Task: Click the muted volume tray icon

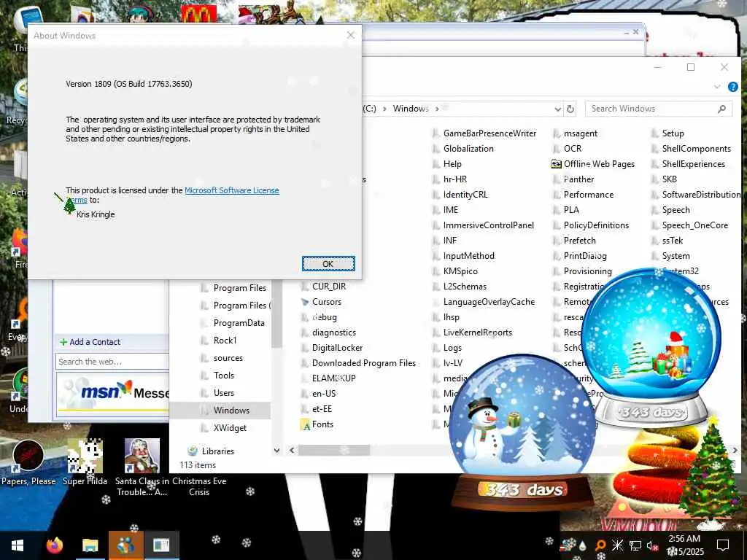Action: click(x=652, y=545)
